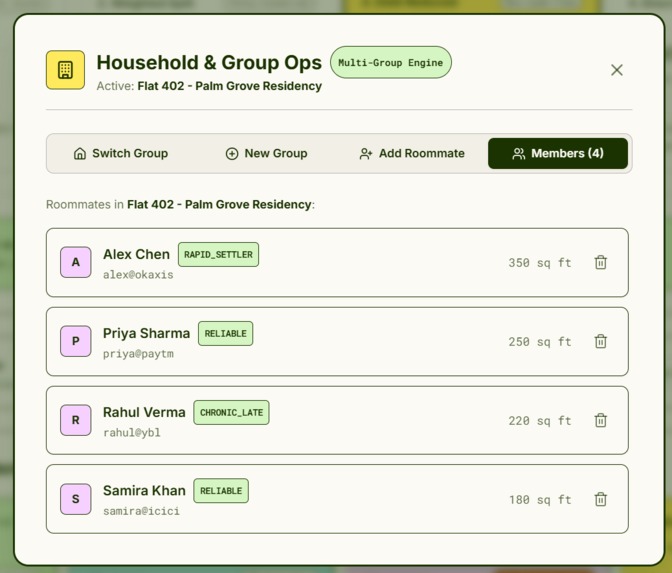Click Priya Sharma's RELIABLE badge
The image size is (672, 573).
click(x=225, y=333)
